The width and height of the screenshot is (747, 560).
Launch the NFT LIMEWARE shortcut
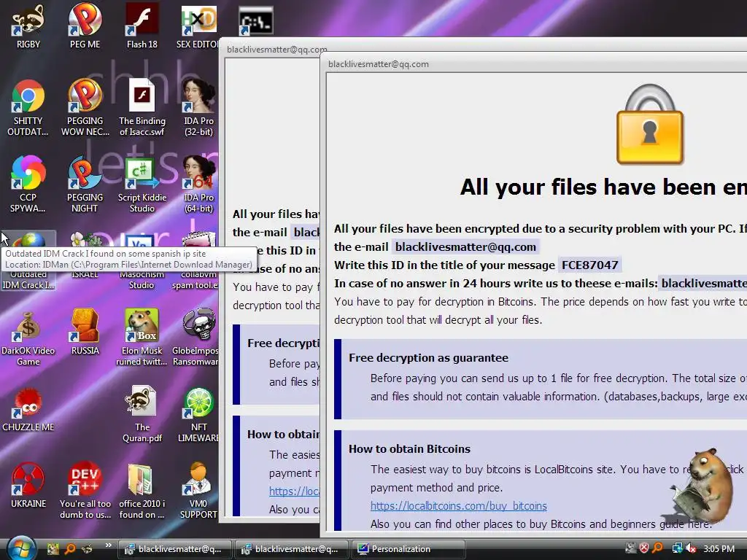pos(198,414)
